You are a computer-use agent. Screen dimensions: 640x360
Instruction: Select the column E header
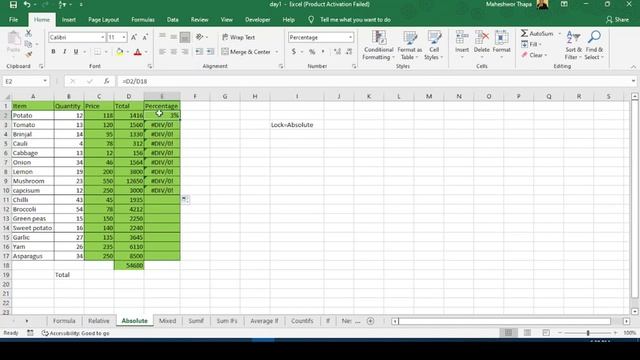pyautogui.click(x=162, y=96)
